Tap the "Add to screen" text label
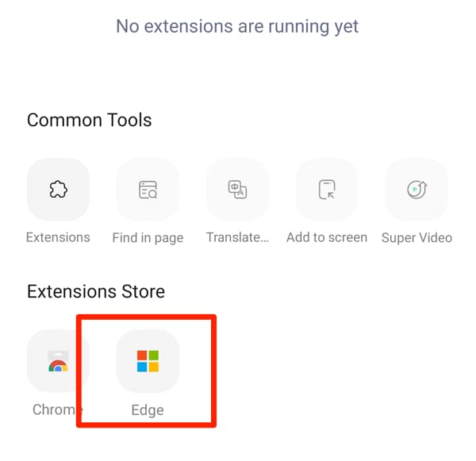476x461 pixels. click(x=327, y=237)
